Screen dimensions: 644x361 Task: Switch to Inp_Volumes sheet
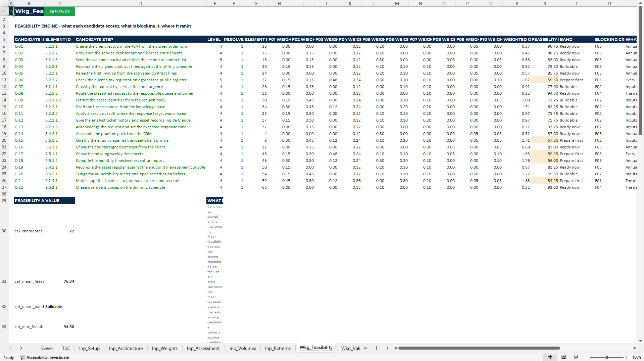(243, 348)
